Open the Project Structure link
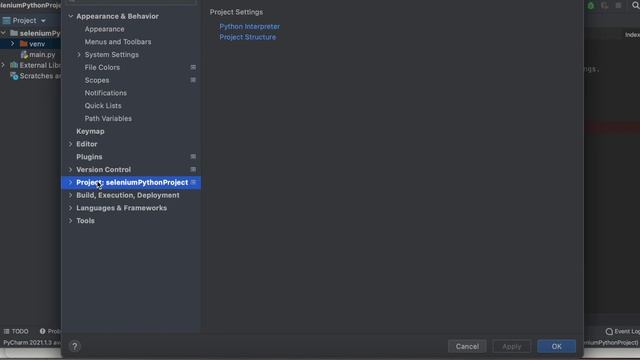Screen dimensions: 640x360 247,37
